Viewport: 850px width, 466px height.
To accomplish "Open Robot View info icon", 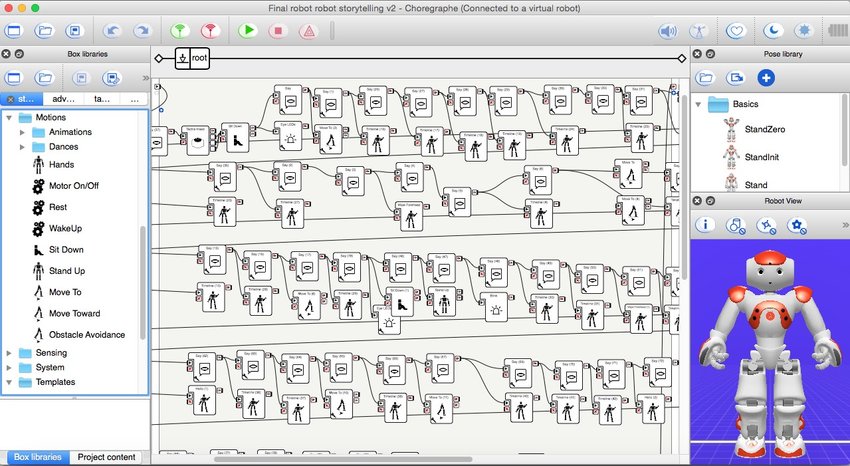I will (x=705, y=225).
